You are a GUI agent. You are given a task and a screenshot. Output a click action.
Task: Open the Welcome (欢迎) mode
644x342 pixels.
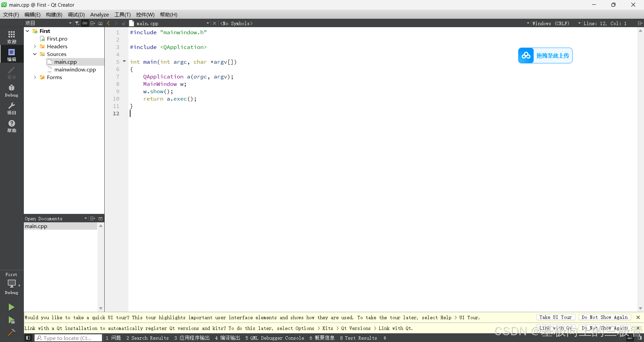point(12,37)
